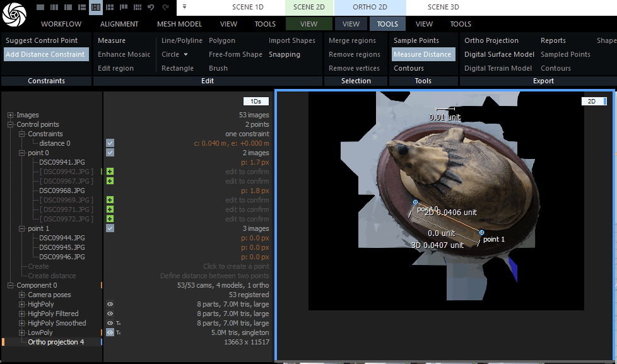This screenshot has height=364, width=617.
Task: Click green plus beside DSC09972.JPG
Action: point(110,219)
